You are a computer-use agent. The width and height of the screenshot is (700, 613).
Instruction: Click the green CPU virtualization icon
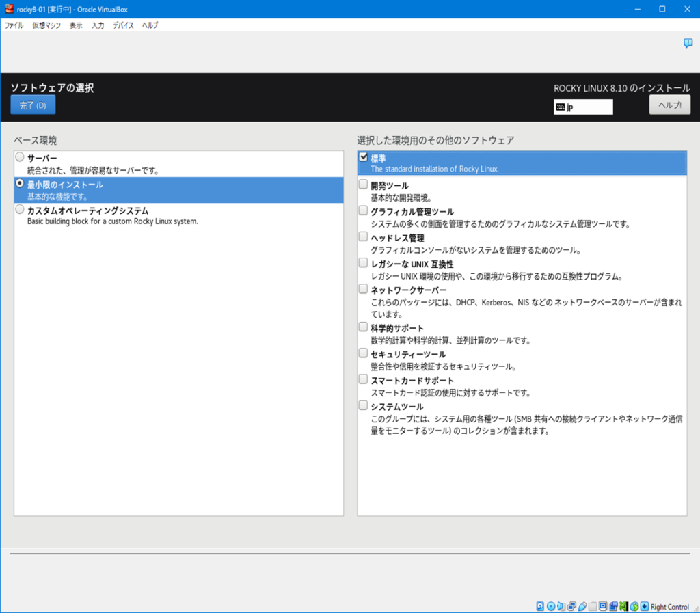pyautogui.click(x=623, y=606)
